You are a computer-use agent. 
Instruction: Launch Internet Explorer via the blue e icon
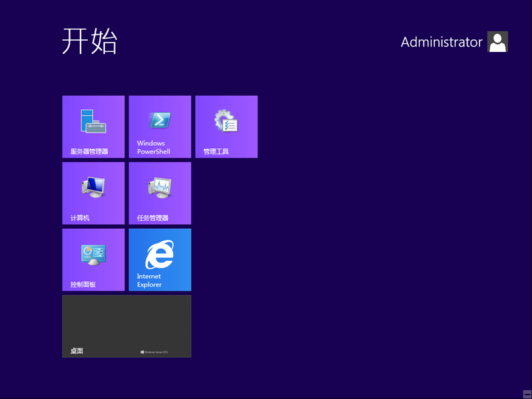click(x=160, y=255)
